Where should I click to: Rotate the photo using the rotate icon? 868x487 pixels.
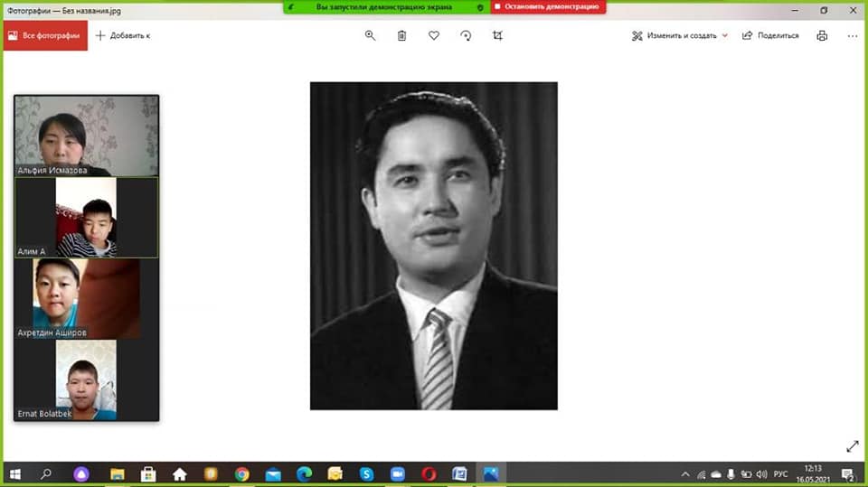click(x=466, y=35)
